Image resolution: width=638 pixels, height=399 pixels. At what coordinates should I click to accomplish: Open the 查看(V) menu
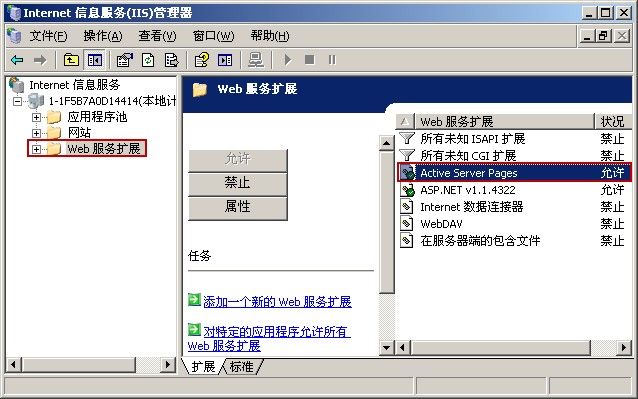point(157,36)
